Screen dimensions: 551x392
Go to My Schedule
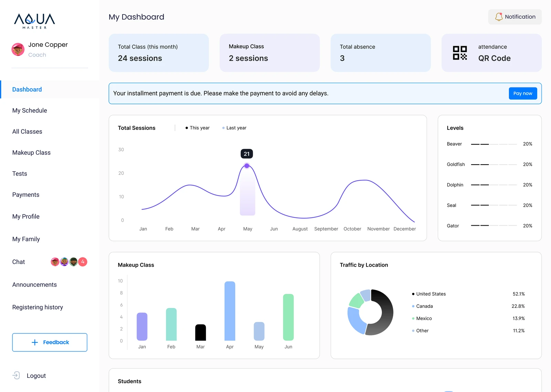tap(30, 111)
